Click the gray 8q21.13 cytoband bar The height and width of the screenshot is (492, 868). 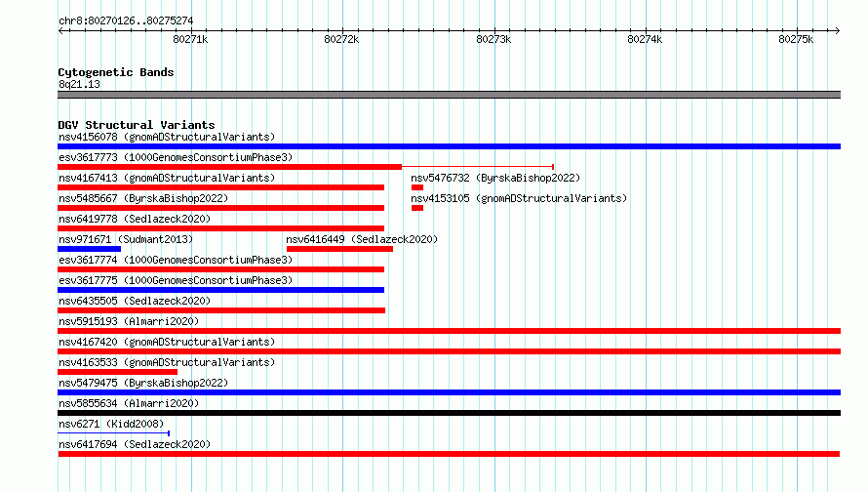(449, 95)
